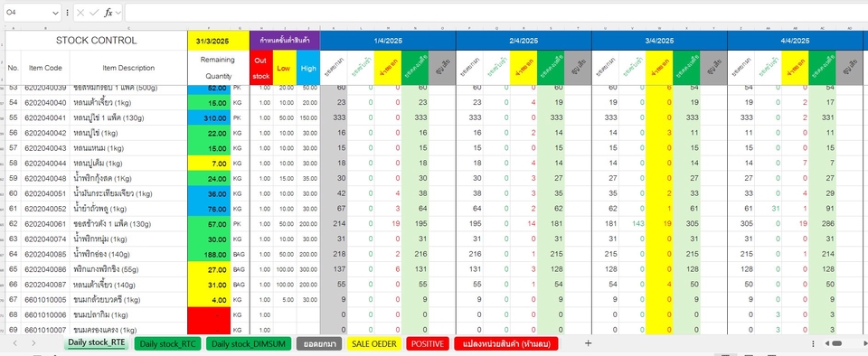Select row number 68 in No. column

tap(14, 315)
